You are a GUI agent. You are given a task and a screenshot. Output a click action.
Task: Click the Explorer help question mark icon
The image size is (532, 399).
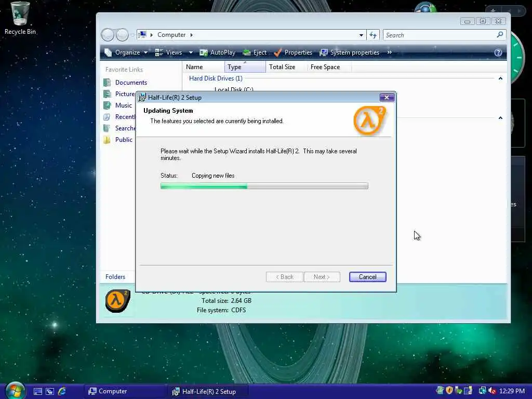pos(498,52)
